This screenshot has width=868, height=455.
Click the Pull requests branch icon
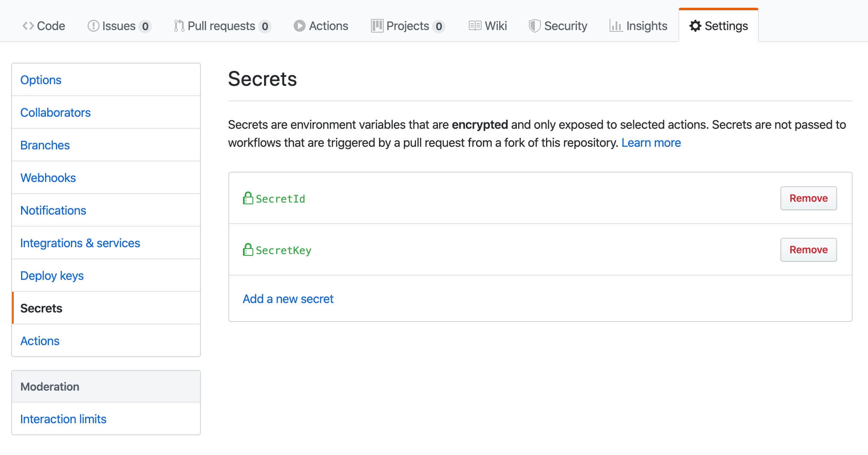(179, 26)
